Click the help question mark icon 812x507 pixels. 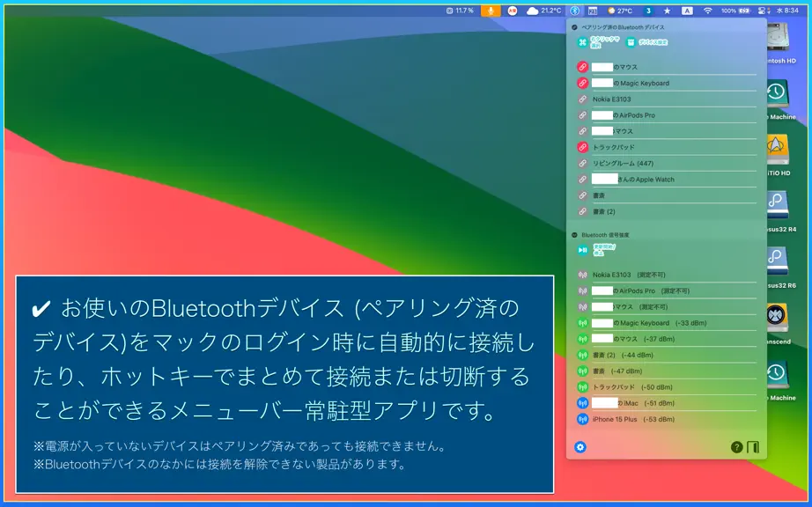pos(736,447)
